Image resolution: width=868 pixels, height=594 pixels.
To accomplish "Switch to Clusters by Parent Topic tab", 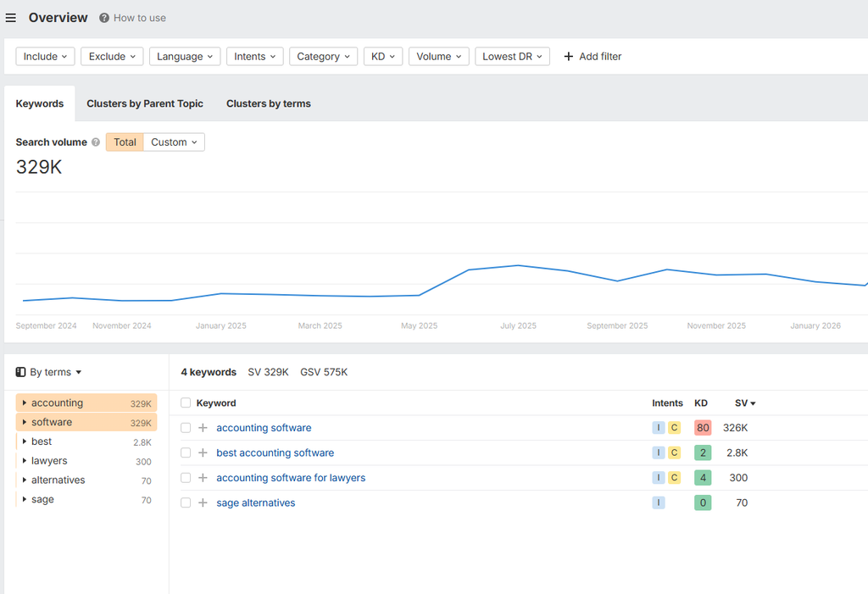I will (145, 103).
